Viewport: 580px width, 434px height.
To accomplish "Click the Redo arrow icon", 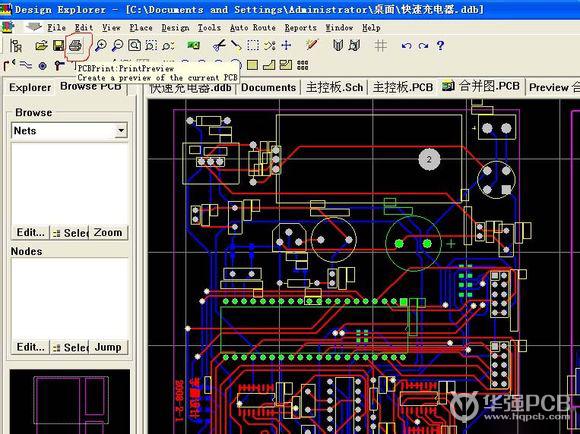I will [423, 46].
